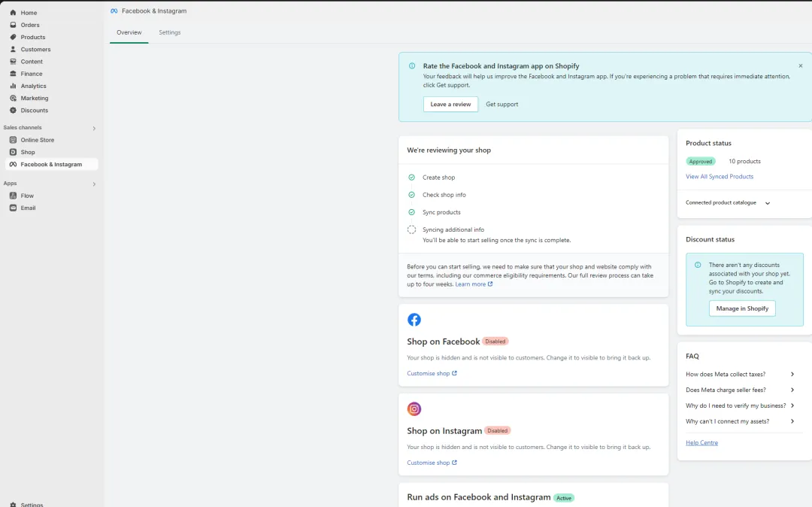Viewport: 812px width, 507px height.
Task: Expand FAQ: Why do I need to verify my business?
Action: [792, 405]
